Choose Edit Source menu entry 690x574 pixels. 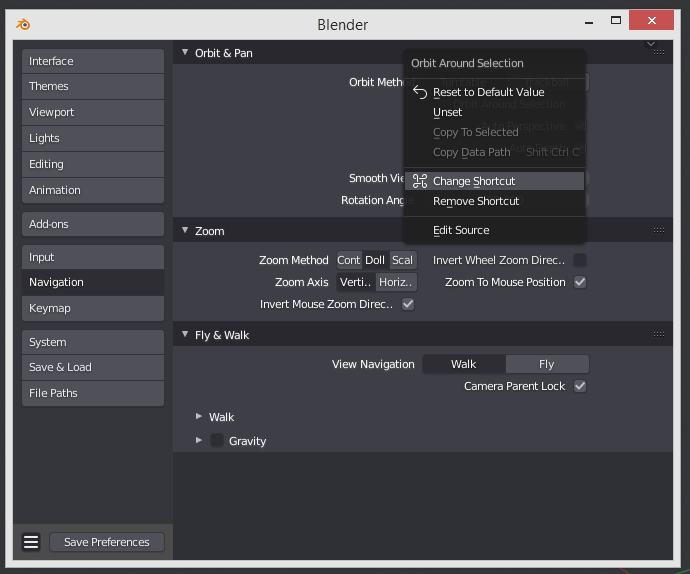coord(495,230)
